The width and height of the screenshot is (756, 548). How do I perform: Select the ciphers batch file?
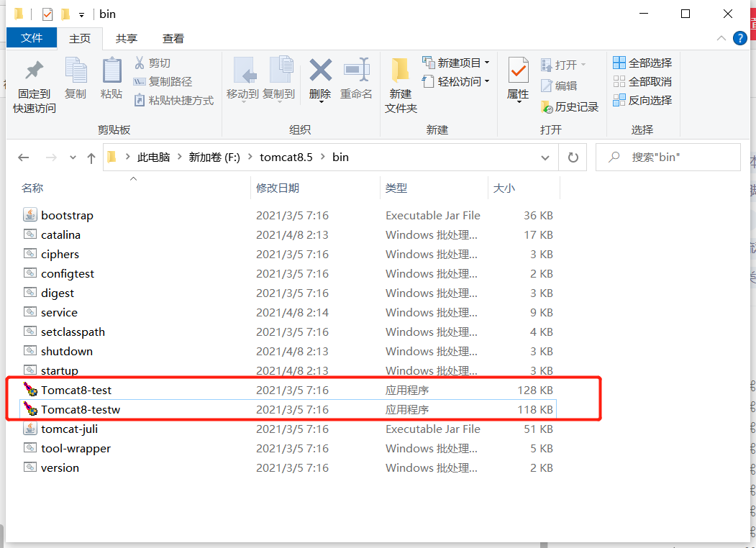pos(288,254)
